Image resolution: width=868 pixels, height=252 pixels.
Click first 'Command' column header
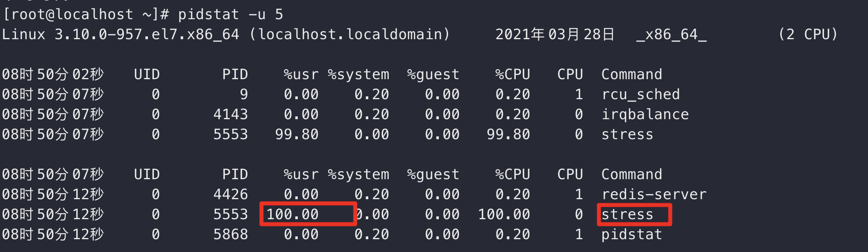[x=632, y=75]
